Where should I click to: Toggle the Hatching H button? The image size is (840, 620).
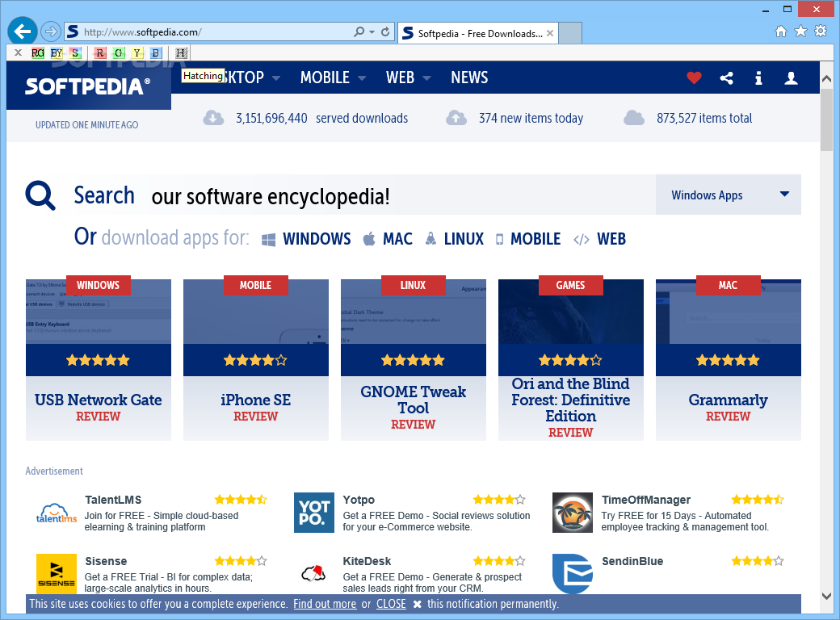(x=181, y=52)
